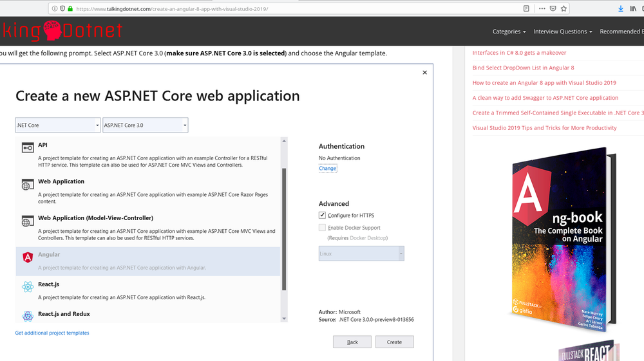Click the bookmark star in the address bar
The width and height of the screenshot is (644, 361).
pyautogui.click(x=563, y=9)
